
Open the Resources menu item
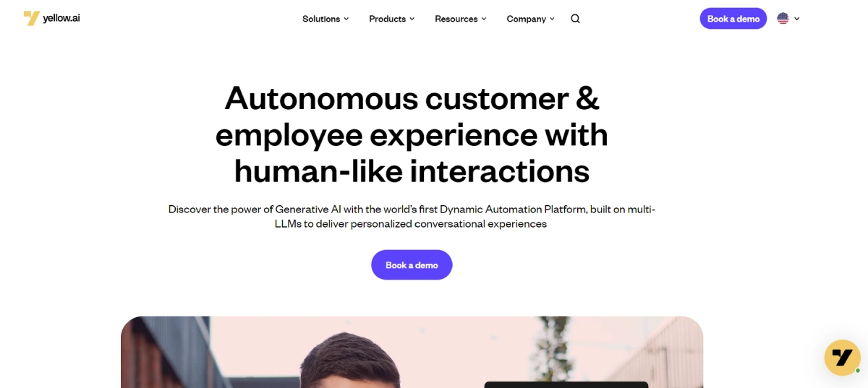pyautogui.click(x=456, y=19)
